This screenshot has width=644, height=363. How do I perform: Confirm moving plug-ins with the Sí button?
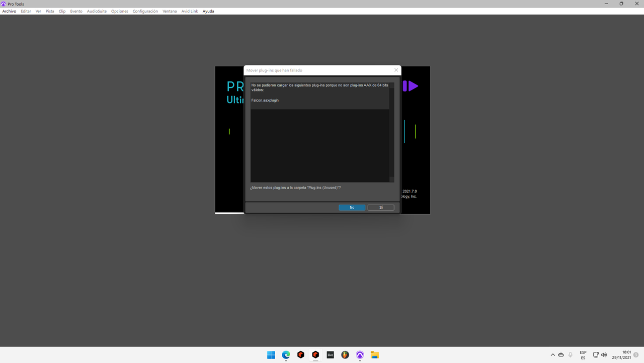click(x=381, y=207)
